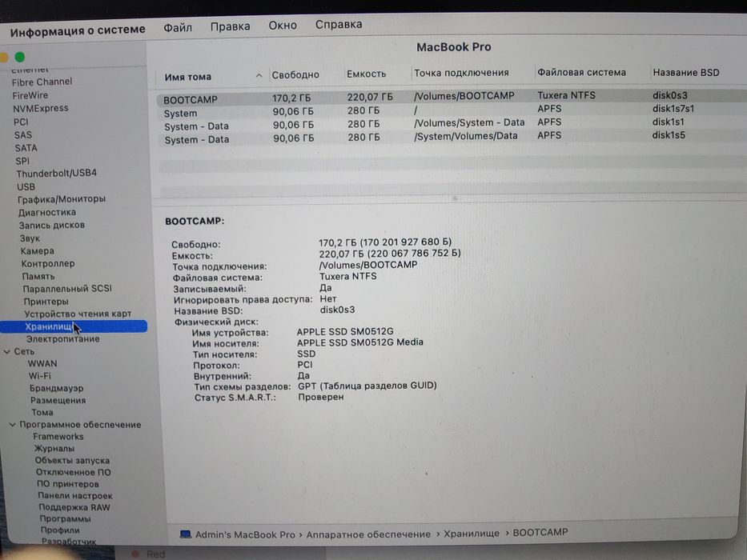
Task: Open the Окно menu
Action: tap(283, 26)
